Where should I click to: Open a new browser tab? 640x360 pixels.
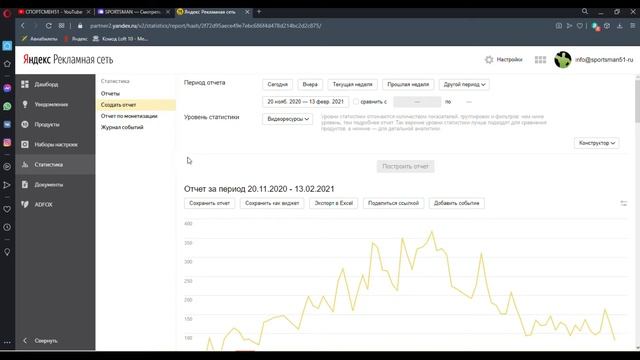[259, 12]
